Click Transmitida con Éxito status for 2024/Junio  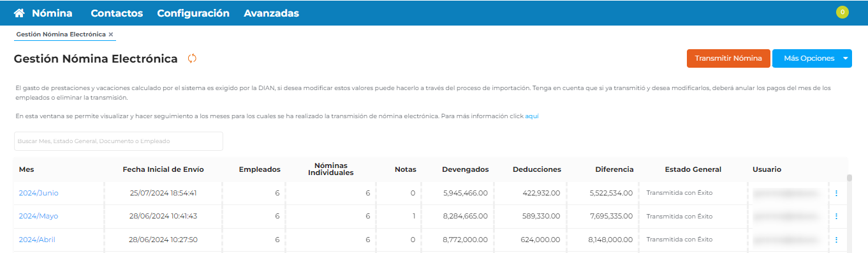[x=679, y=193]
